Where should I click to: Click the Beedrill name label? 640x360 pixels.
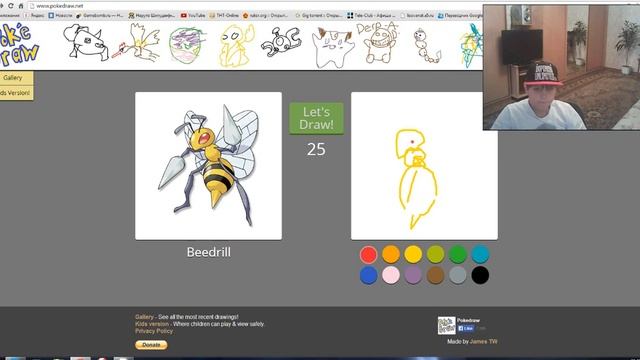tap(209, 252)
